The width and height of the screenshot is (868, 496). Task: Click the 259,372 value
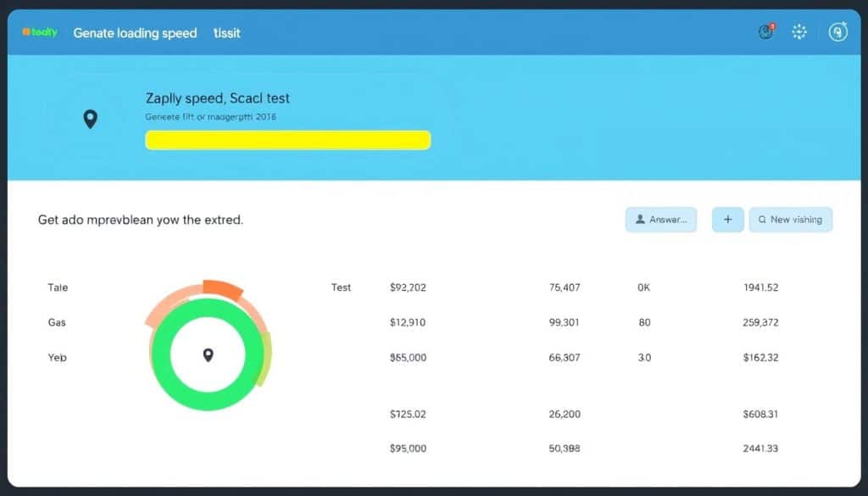(x=760, y=322)
